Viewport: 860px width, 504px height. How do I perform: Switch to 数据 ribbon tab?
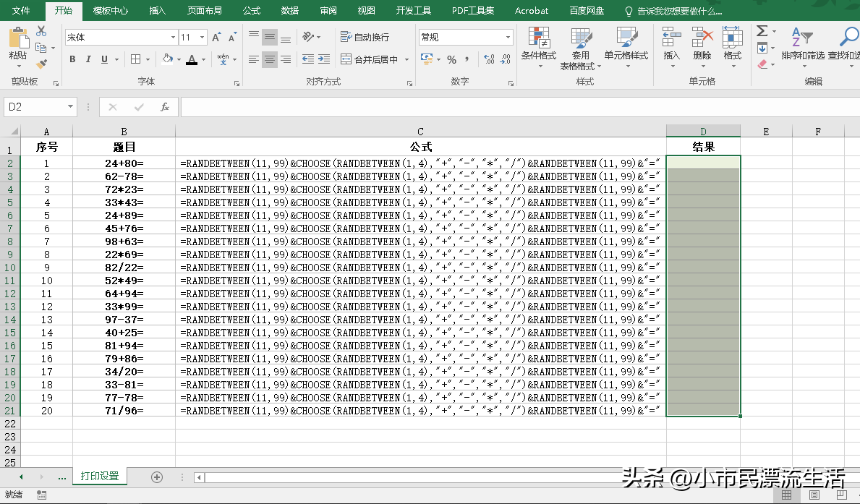(x=289, y=10)
